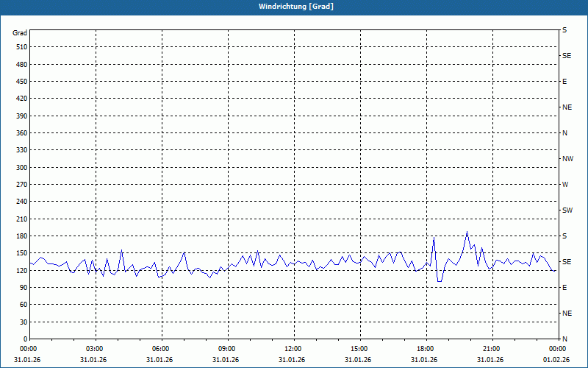This screenshot has width=588, height=368.
Task: Click the NW compass label on right axis
Action: [567, 159]
